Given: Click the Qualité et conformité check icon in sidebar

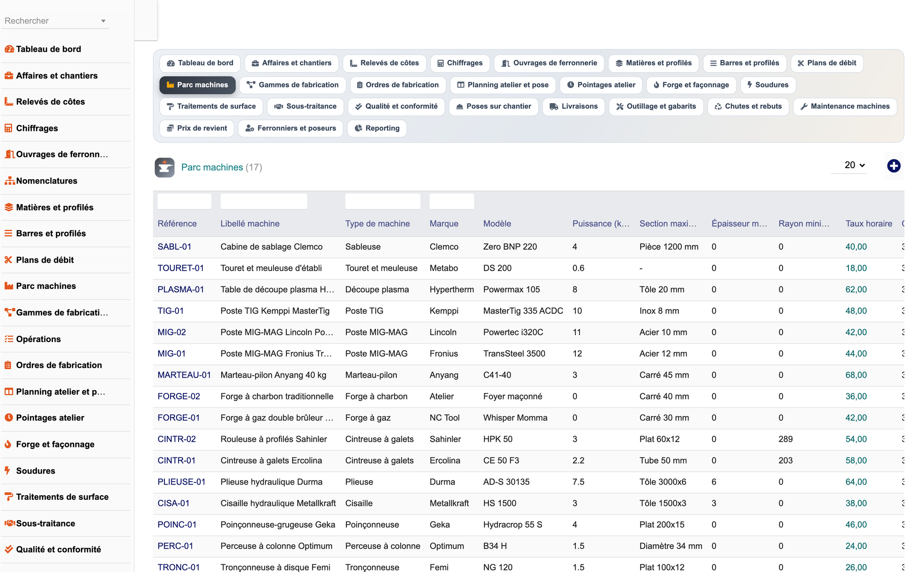Looking at the screenshot, I should [9, 549].
